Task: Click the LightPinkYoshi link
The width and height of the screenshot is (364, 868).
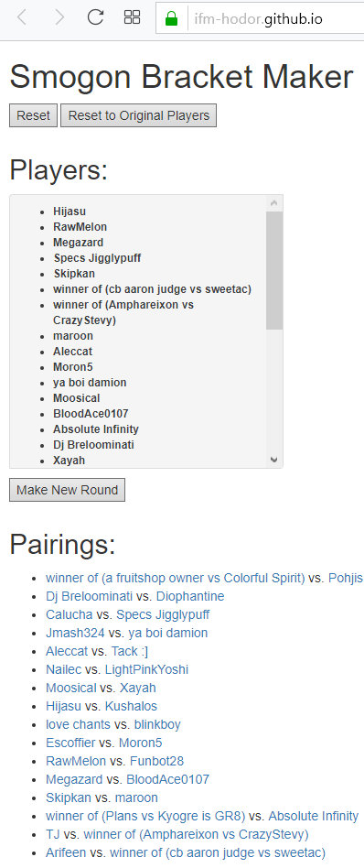Action: [x=146, y=669]
